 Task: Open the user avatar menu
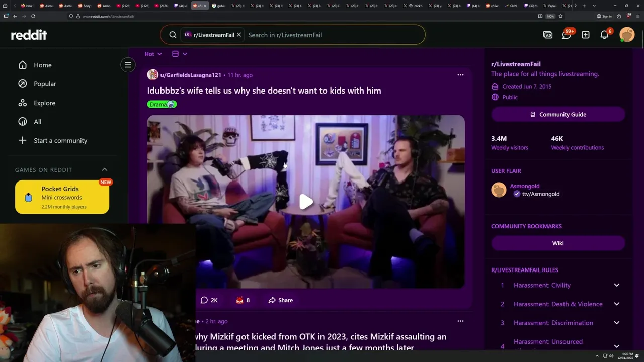627,35
